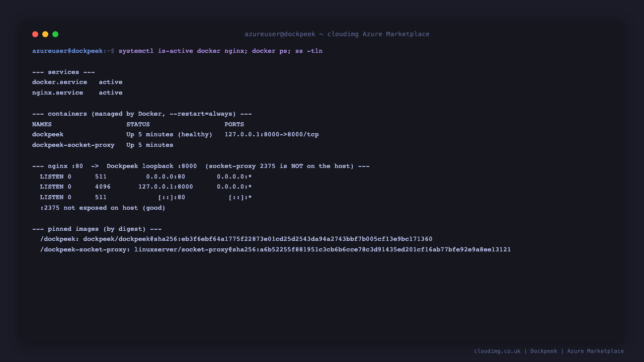Click the /dockpeek-socket-proxy: image label
The width and height of the screenshot is (644, 362).
pyautogui.click(x=85, y=249)
